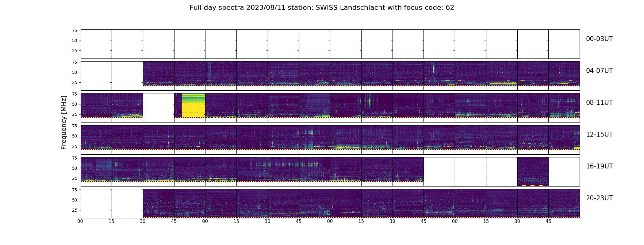644x245 pixels.
Task: Click the 50 tick label of the 04-07UT row
Action: coord(75,72)
